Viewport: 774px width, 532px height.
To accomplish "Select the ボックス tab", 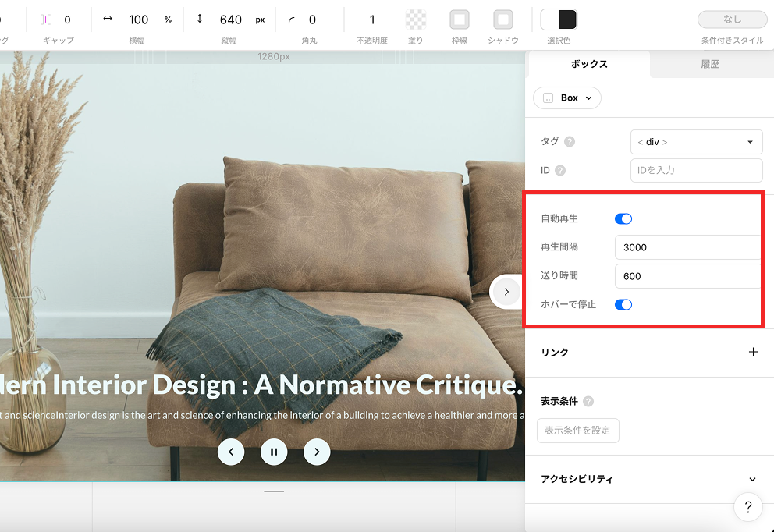I will coord(589,65).
